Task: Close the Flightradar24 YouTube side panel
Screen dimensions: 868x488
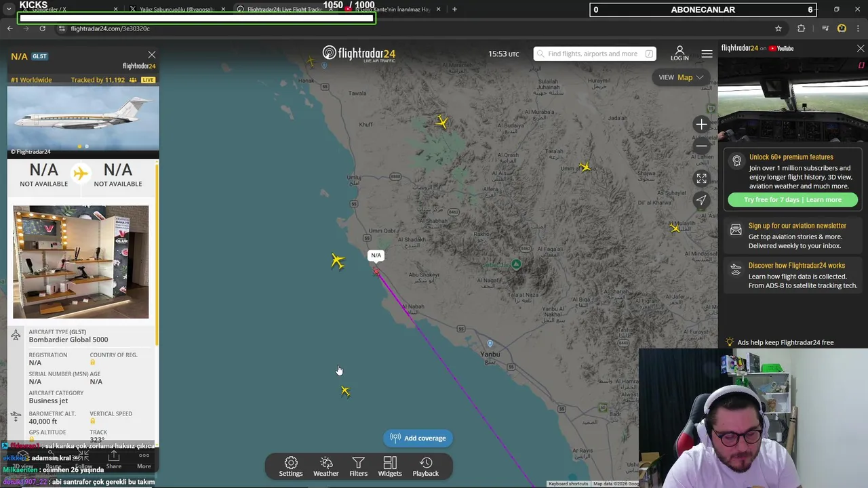Action: [861, 49]
